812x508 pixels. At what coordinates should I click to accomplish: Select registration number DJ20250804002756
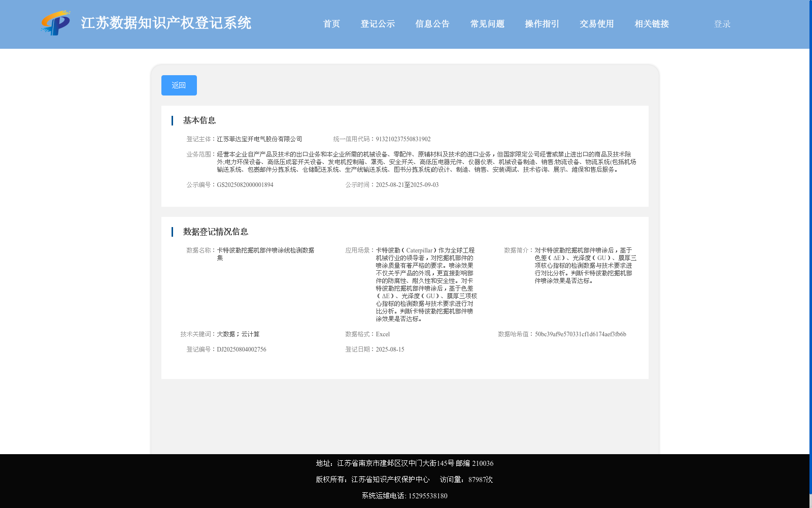tap(242, 350)
